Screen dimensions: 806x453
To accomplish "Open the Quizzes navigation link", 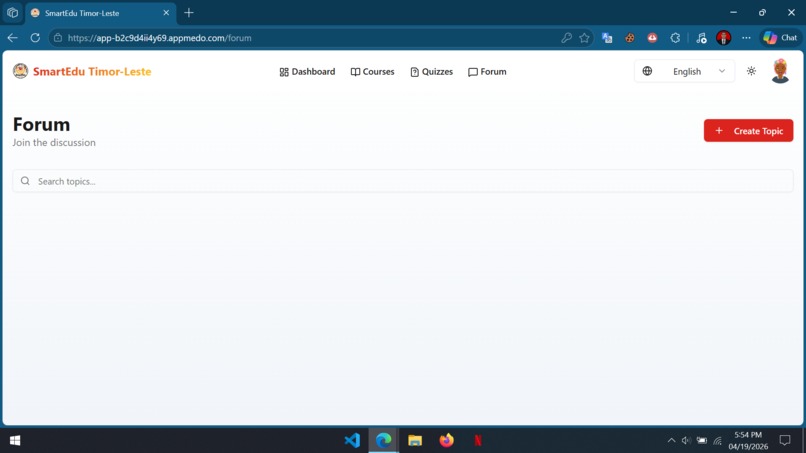I will coord(431,71).
